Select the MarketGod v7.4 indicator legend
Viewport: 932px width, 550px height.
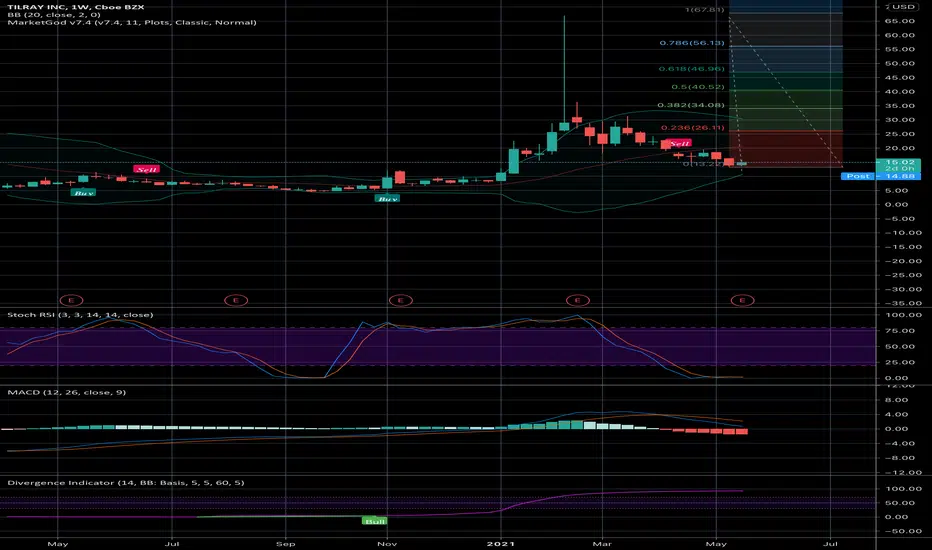tap(132, 23)
